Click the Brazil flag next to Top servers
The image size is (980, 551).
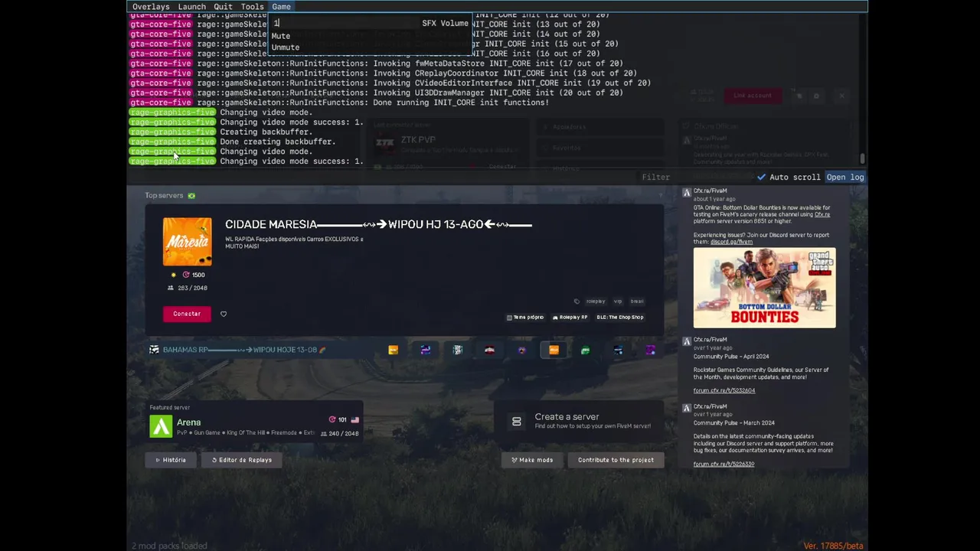(191, 196)
